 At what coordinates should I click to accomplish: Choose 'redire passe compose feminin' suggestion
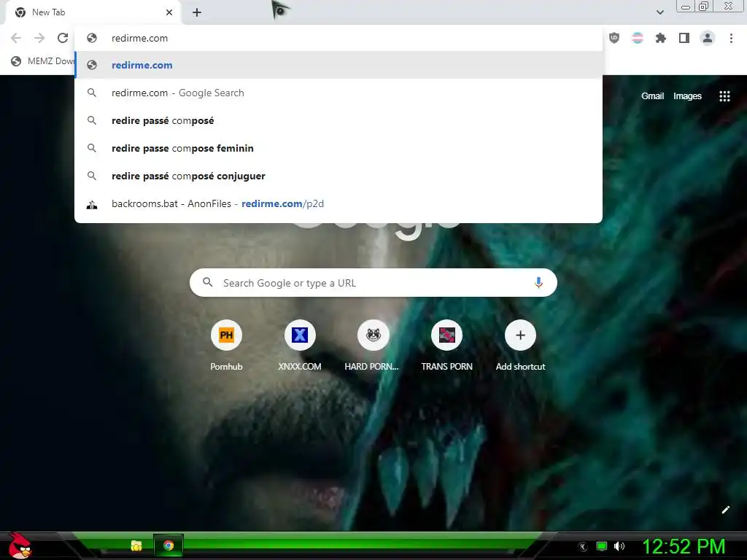point(338,148)
